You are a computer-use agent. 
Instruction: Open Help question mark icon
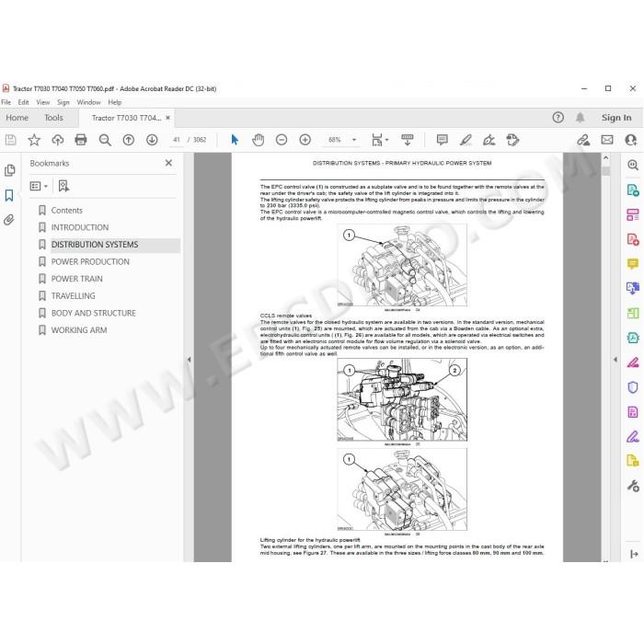pos(558,118)
